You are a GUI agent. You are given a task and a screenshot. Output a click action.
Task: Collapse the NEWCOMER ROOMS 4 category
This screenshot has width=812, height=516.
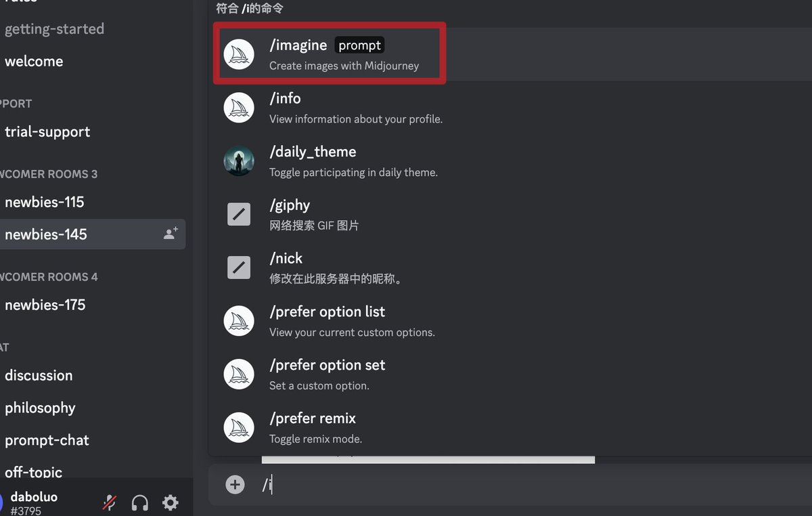(x=49, y=277)
